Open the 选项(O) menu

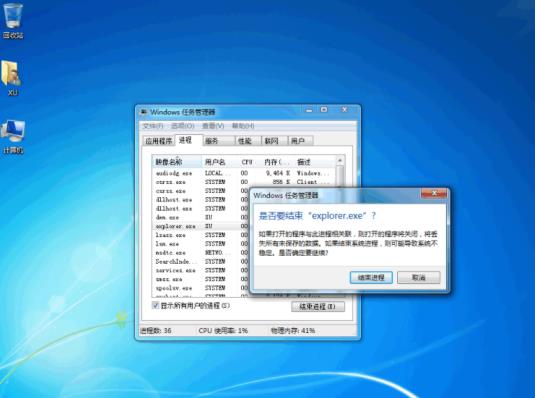(x=183, y=126)
